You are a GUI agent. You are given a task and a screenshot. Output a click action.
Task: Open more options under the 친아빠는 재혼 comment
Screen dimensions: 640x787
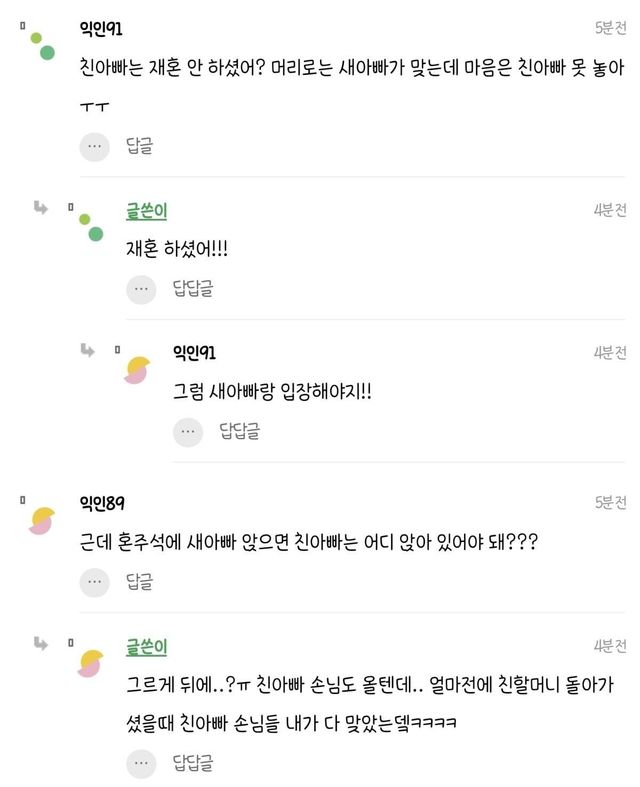[x=94, y=146]
